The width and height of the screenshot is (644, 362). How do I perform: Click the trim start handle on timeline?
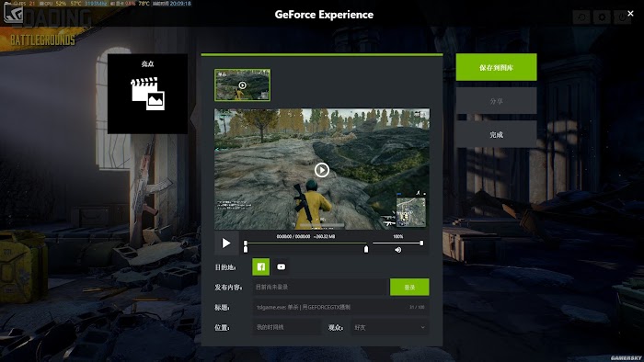pos(246,249)
